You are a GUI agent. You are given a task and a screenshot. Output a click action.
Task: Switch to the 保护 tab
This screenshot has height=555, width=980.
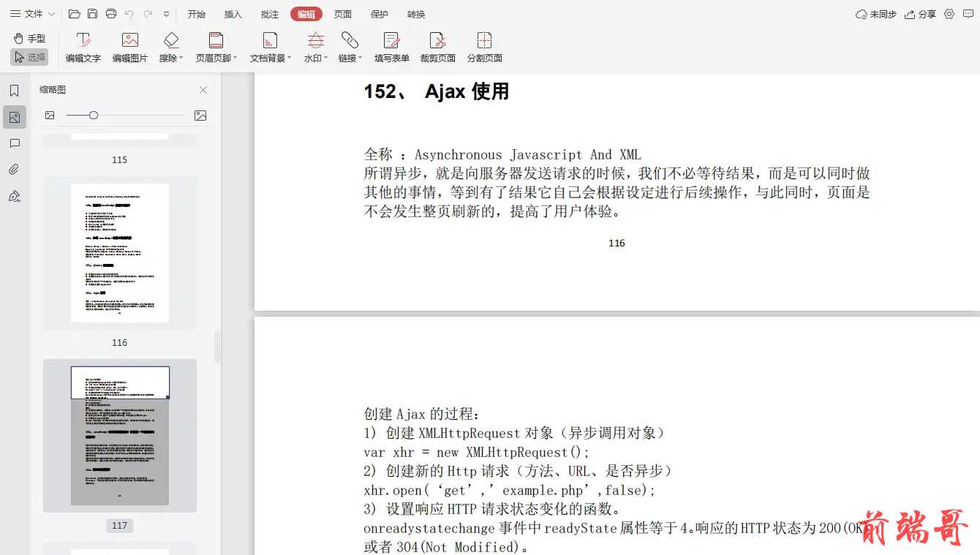pyautogui.click(x=379, y=14)
